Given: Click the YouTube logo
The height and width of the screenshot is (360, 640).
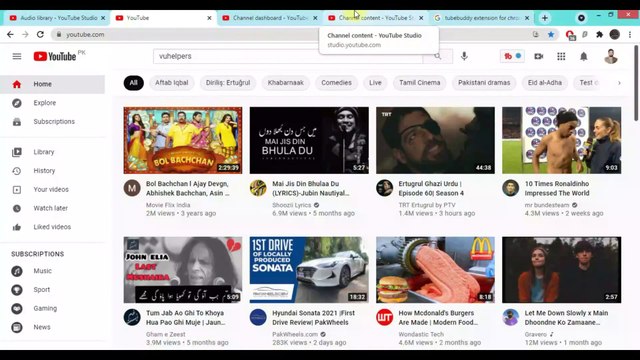Looking at the screenshot, I should click(x=55, y=56).
